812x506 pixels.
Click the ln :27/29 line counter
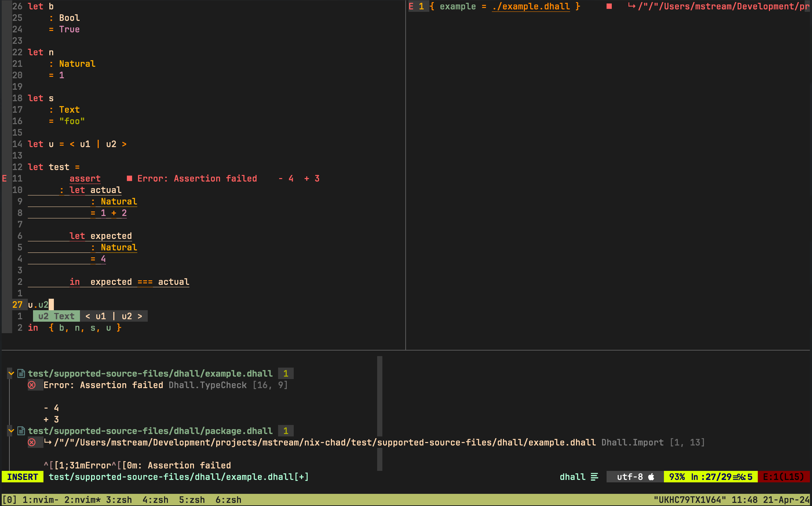tap(711, 477)
